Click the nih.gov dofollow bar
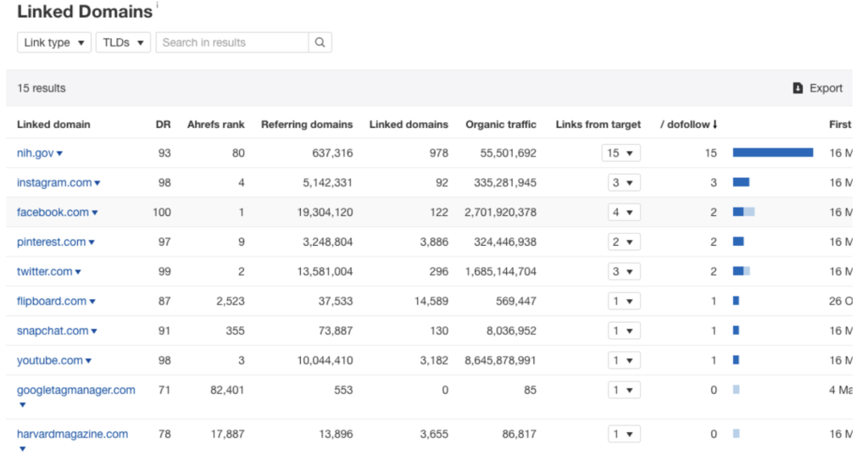This screenshot has width=868, height=461. tap(773, 153)
